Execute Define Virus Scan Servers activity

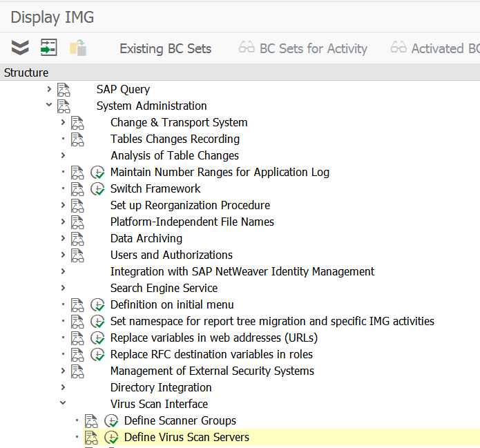click(x=111, y=437)
